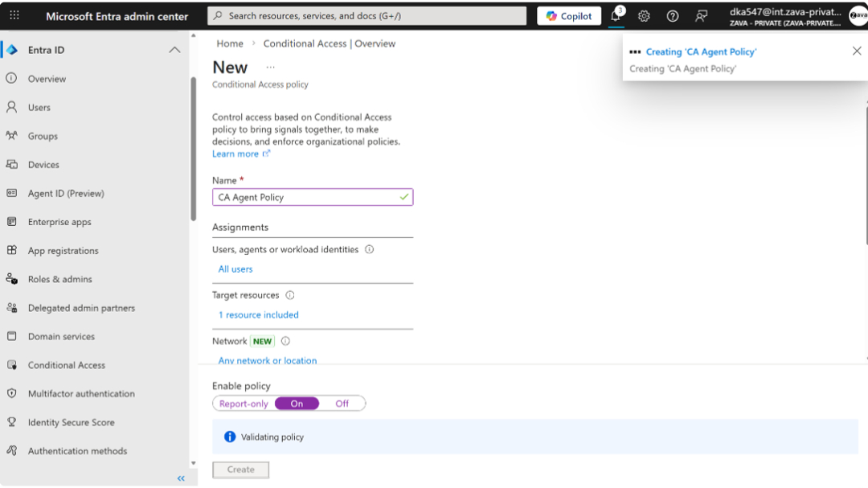Open the app launcher waffle icon
The image size is (868, 488).
click(14, 15)
